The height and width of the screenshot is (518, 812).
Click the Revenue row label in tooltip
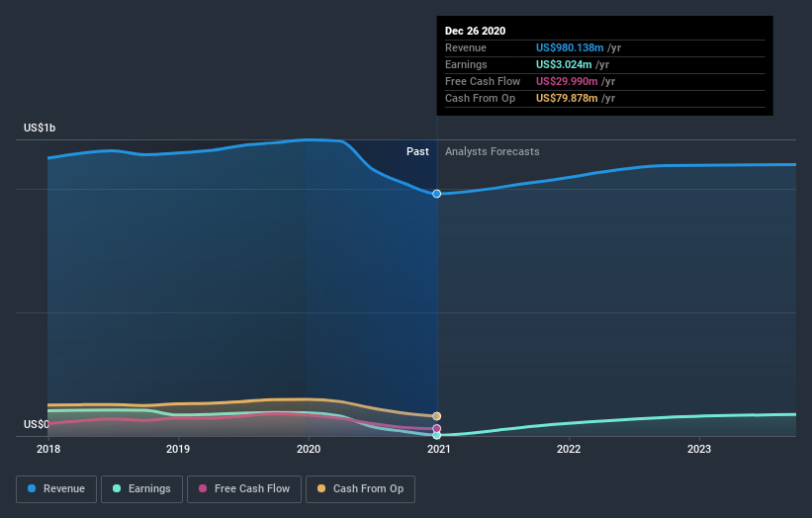click(466, 47)
